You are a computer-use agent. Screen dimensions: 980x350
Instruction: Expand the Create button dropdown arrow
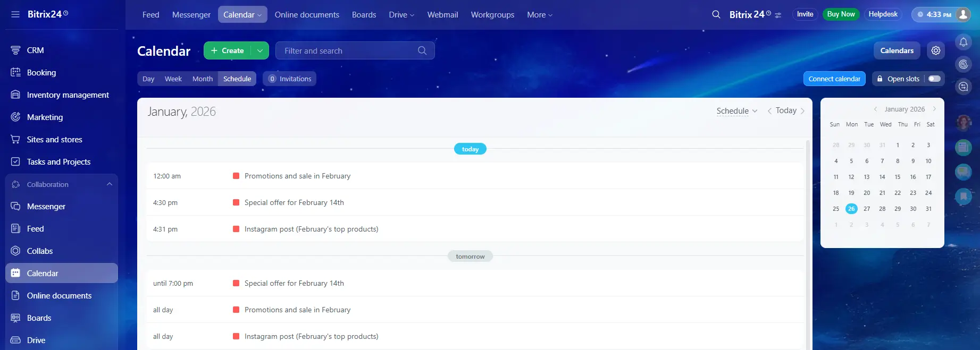click(x=259, y=50)
